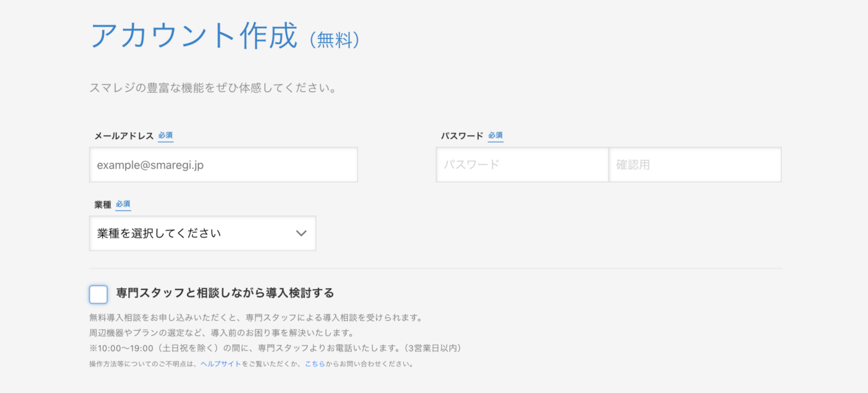The width and height of the screenshot is (868, 393).
Task: Click the ※10:00〜19:00 call hours note
Action: click(x=276, y=348)
